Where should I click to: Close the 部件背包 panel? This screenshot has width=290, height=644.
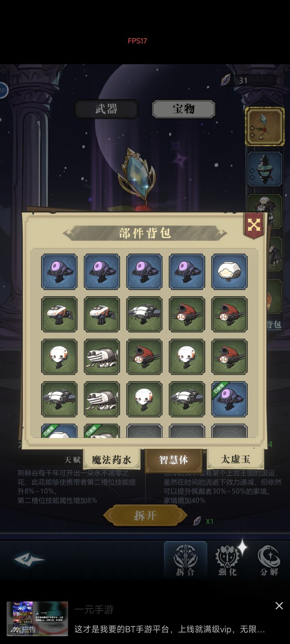pyautogui.click(x=254, y=225)
